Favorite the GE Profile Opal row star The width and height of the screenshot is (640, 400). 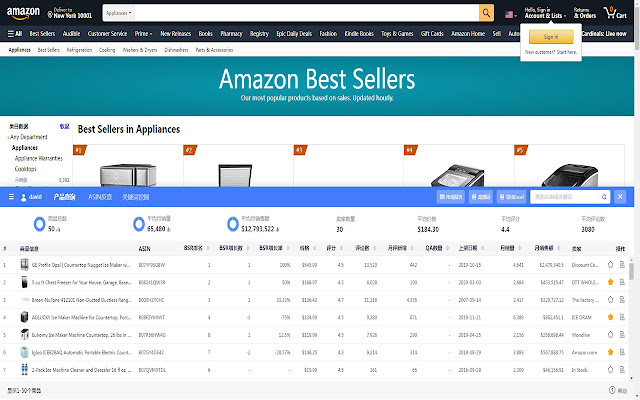tap(610, 264)
